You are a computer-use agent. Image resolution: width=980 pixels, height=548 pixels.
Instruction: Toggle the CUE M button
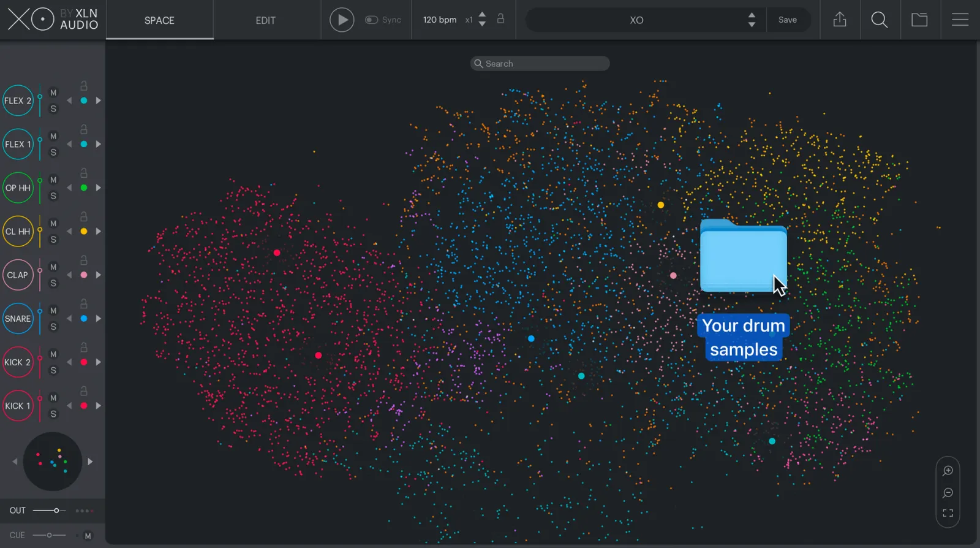(x=88, y=536)
